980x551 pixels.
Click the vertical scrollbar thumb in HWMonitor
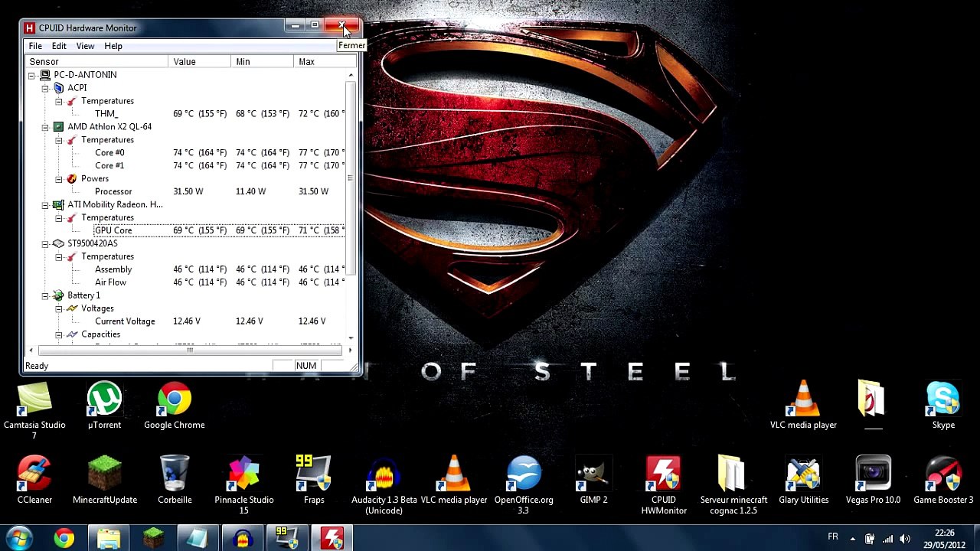point(351,178)
